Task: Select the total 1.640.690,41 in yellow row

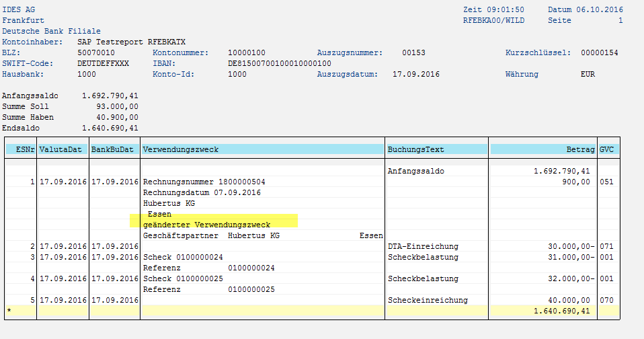Action: point(561,311)
